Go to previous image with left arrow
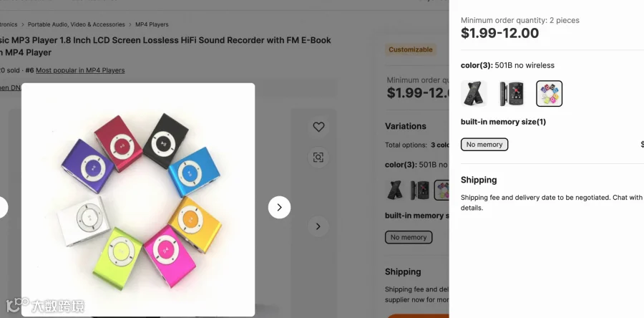The image size is (644, 318). tap(2, 207)
